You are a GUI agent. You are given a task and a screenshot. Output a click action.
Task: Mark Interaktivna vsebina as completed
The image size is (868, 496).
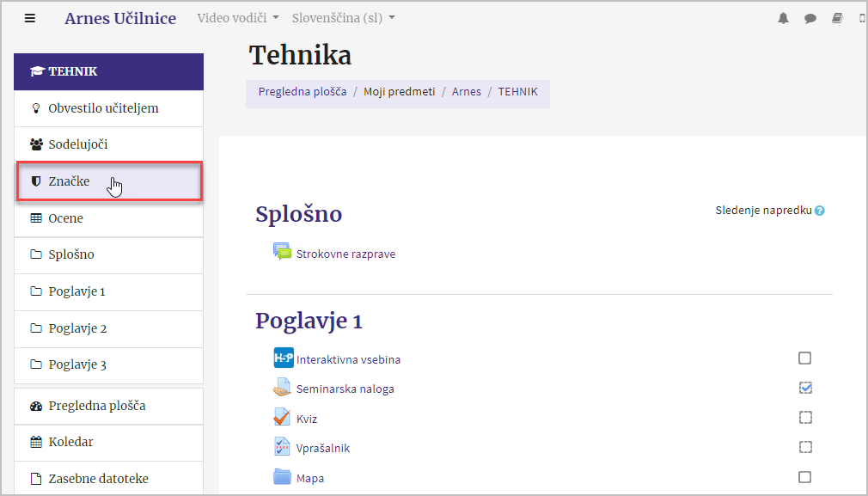805,358
